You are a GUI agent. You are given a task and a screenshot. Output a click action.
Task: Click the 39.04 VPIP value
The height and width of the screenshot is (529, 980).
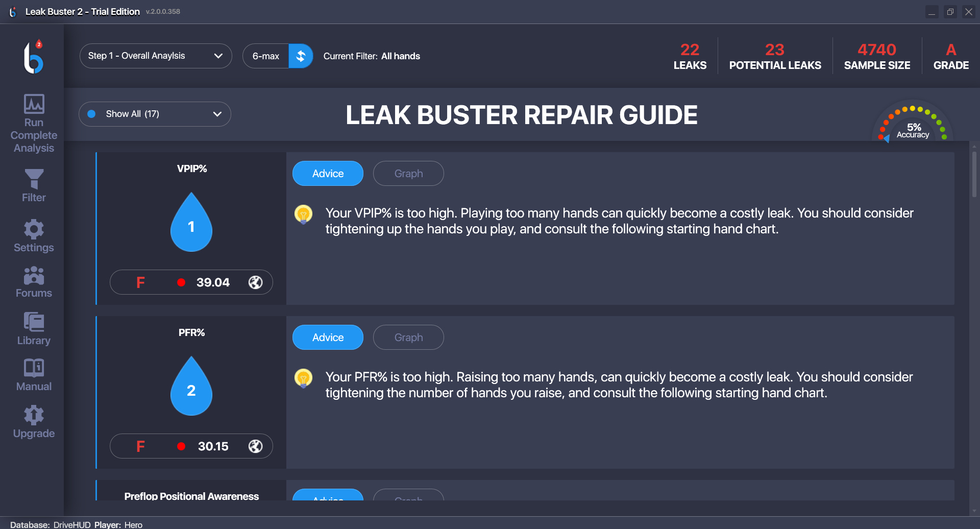pyautogui.click(x=213, y=282)
